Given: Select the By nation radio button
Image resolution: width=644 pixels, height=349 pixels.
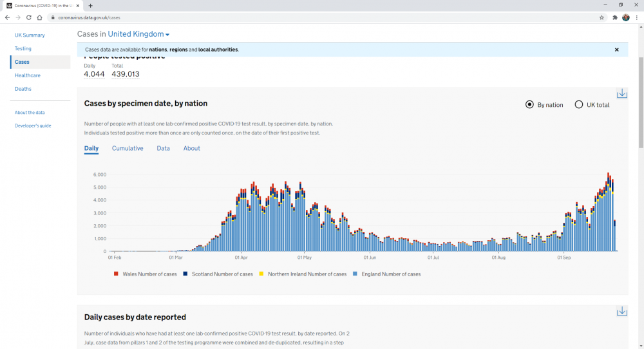Looking at the screenshot, I should click(x=529, y=105).
